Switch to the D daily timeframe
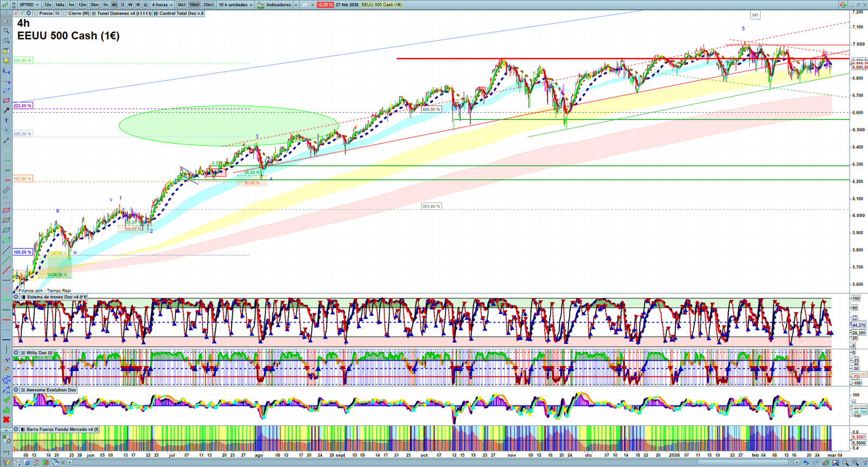This screenshot has width=868, height=467. tap(123, 4)
